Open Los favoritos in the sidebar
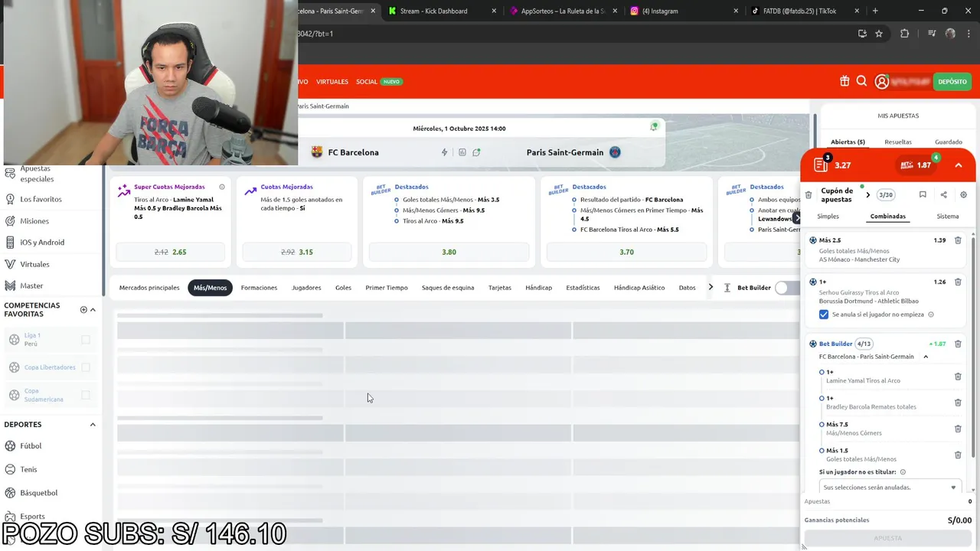980x551 pixels. click(41, 199)
